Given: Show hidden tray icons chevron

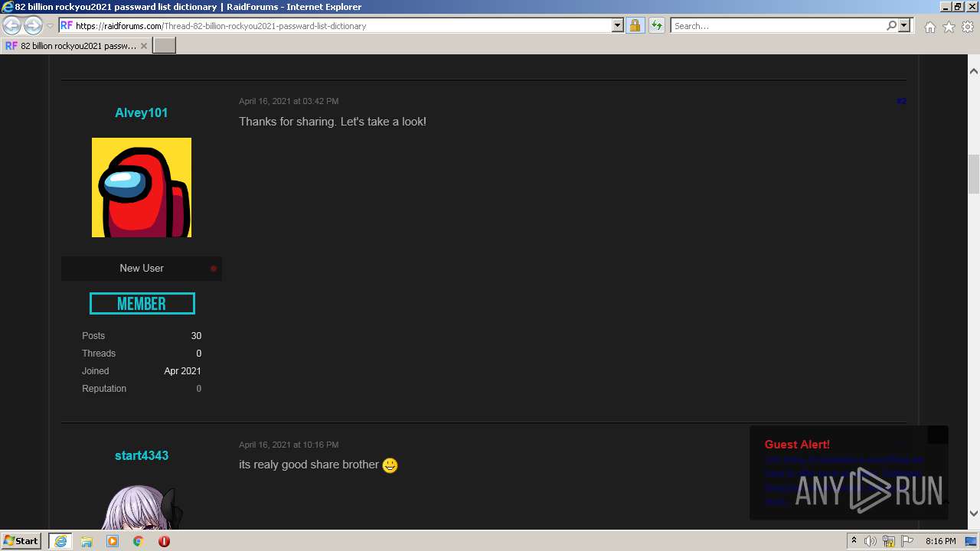Looking at the screenshot, I should click(854, 541).
